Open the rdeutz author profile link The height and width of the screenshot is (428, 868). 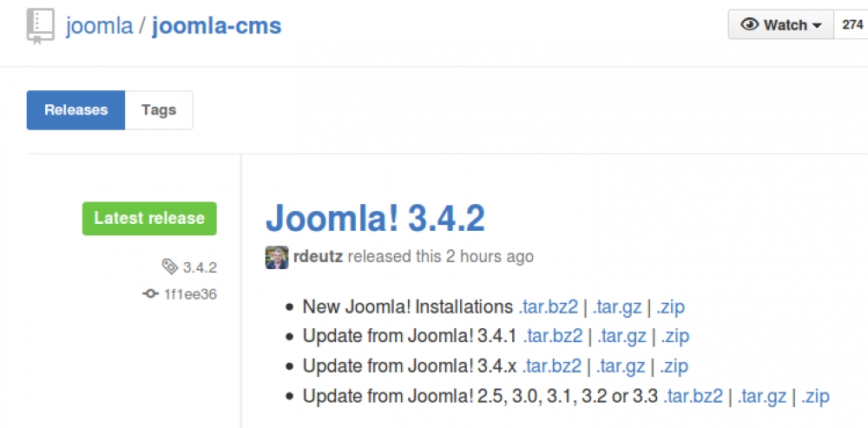[316, 257]
